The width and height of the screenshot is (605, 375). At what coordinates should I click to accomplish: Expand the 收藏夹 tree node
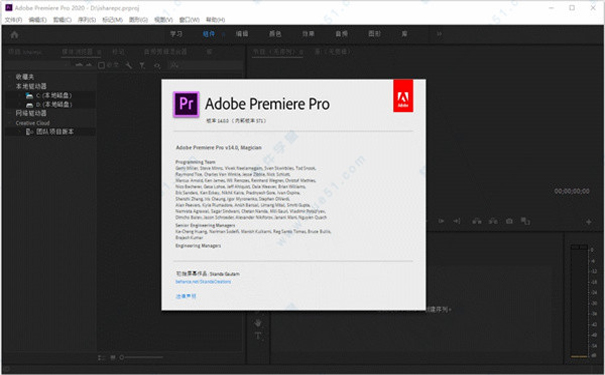click(x=10, y=77)
